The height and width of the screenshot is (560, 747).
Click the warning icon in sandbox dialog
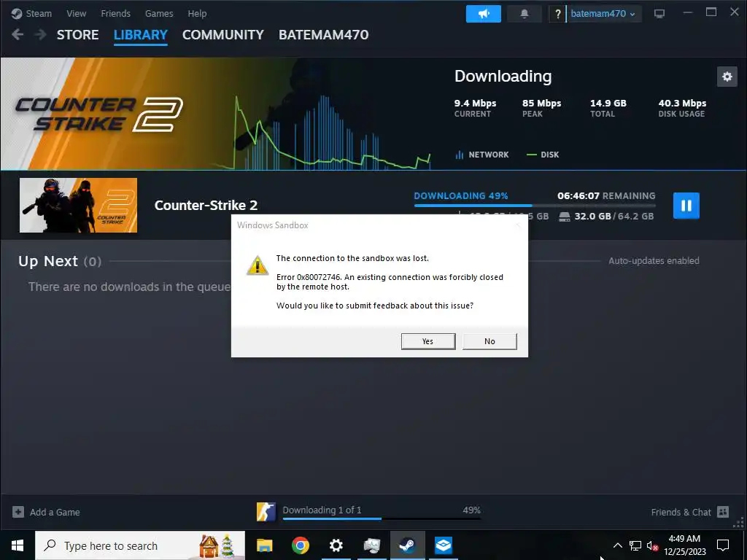(x=258, y=265)
